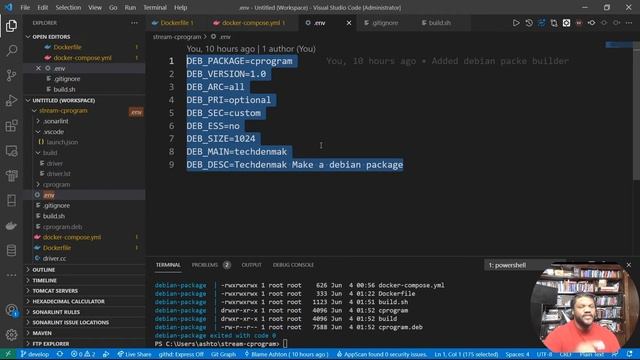
Task: Start Live Share from status bar
Action: (x=134, y=354)
